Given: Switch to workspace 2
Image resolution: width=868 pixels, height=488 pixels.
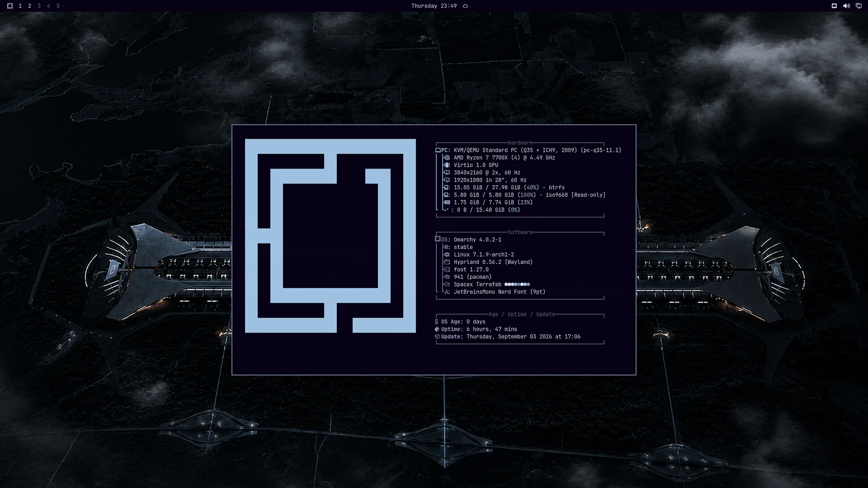Looking at the screenshot, I should click(29, 6).
